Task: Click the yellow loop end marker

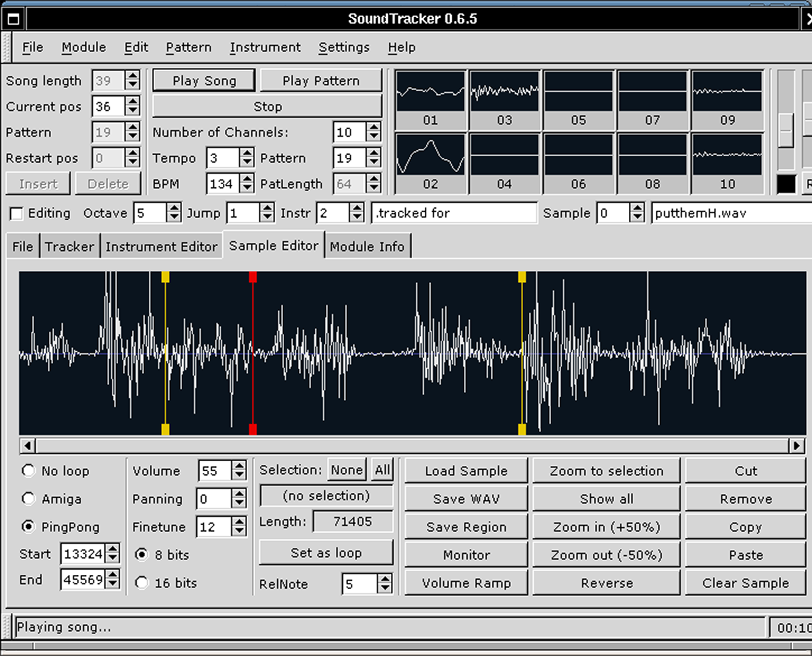Action: point(522,354)
